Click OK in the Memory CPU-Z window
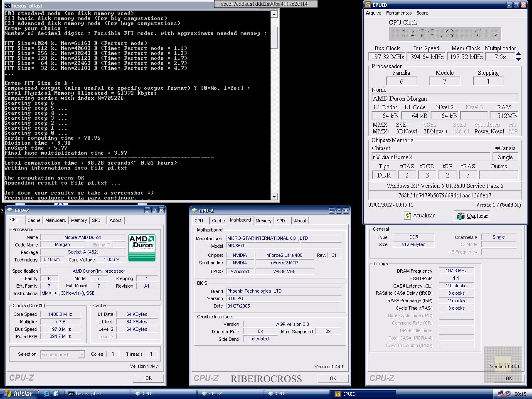The height and width of the screenshot is (399, 532). point(509,379)
